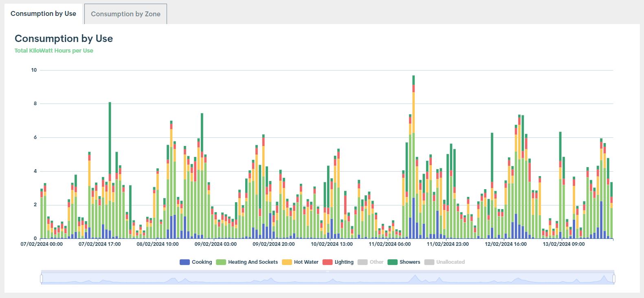The height and width of the screenshot is (298, 644).
Task: Click the x-axis label 09/02/2024 20:00
Action: (274, 244)
